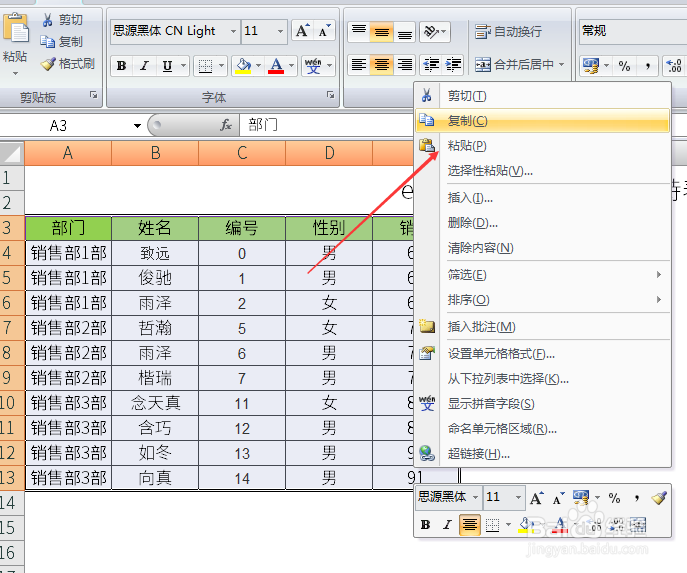Open ribbon font size dropdown showing 11

click(280, 31)
